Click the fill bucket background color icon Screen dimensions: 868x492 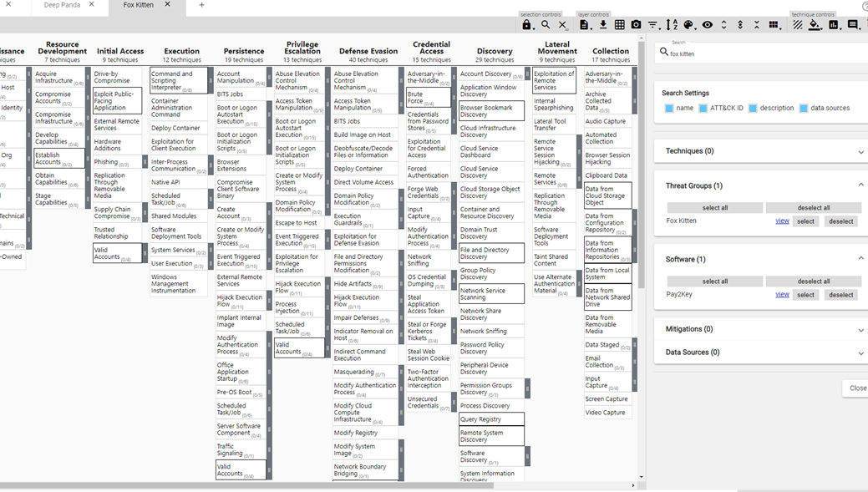click(x=815, y=25)
